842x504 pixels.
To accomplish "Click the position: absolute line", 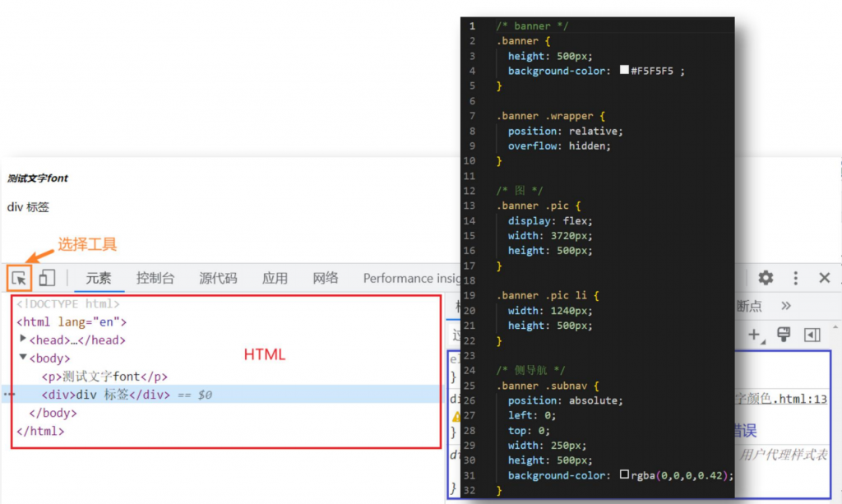I will click(x=566, y=400).
